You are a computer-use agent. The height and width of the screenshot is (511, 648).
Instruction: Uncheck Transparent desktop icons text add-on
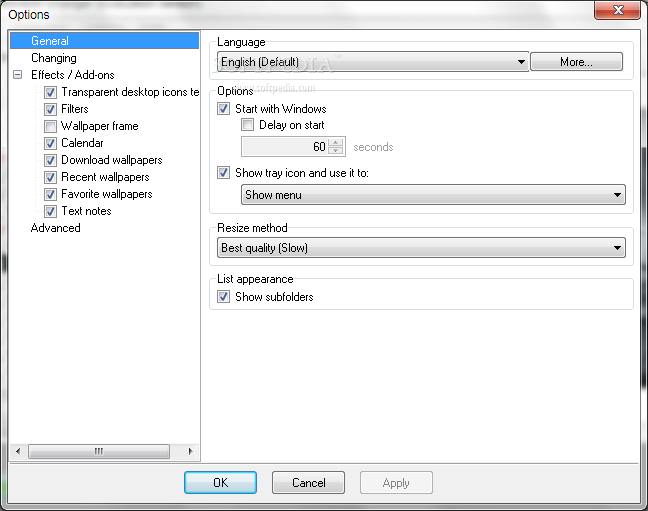pos(50,92)
